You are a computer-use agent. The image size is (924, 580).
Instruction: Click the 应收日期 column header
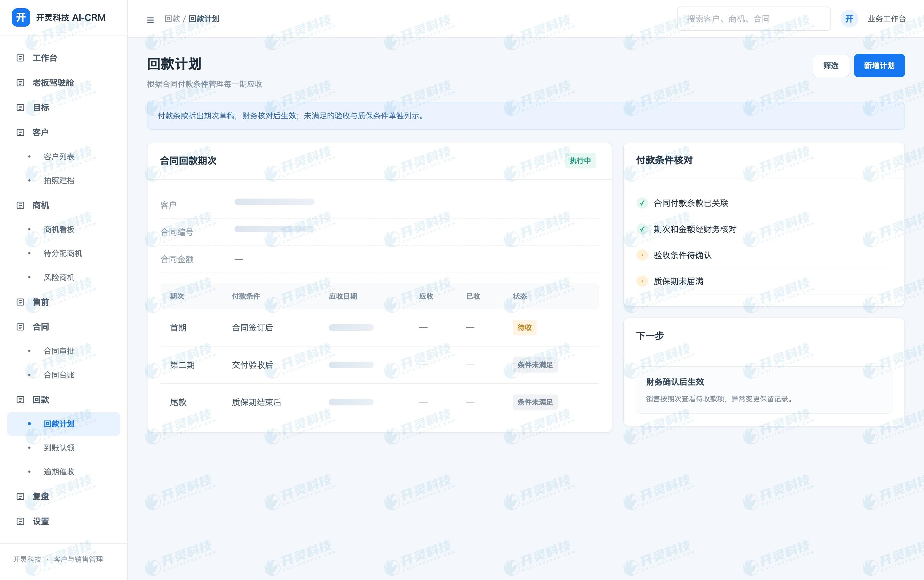pos(343,296)
